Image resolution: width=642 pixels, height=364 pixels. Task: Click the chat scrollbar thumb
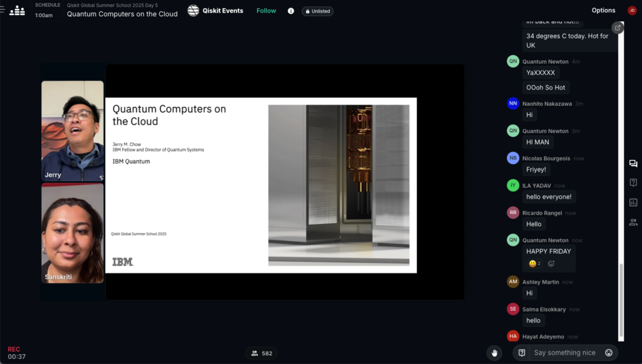[621, 300]
